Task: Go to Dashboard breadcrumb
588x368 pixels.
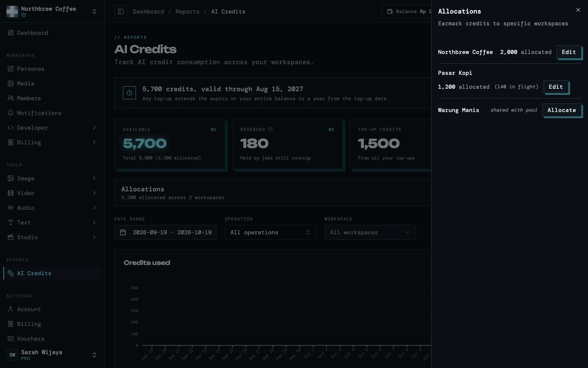Action: pyautogui.click(x=148, y=11)
